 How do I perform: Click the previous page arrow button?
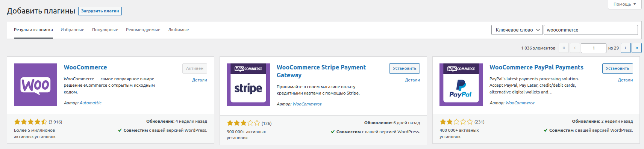575,48
